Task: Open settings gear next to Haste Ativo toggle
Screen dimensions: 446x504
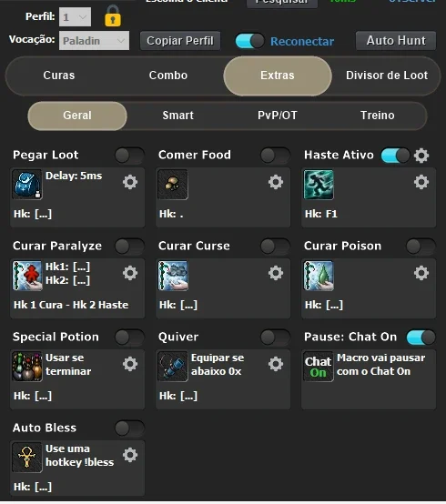Action: (x=421, y=156)
